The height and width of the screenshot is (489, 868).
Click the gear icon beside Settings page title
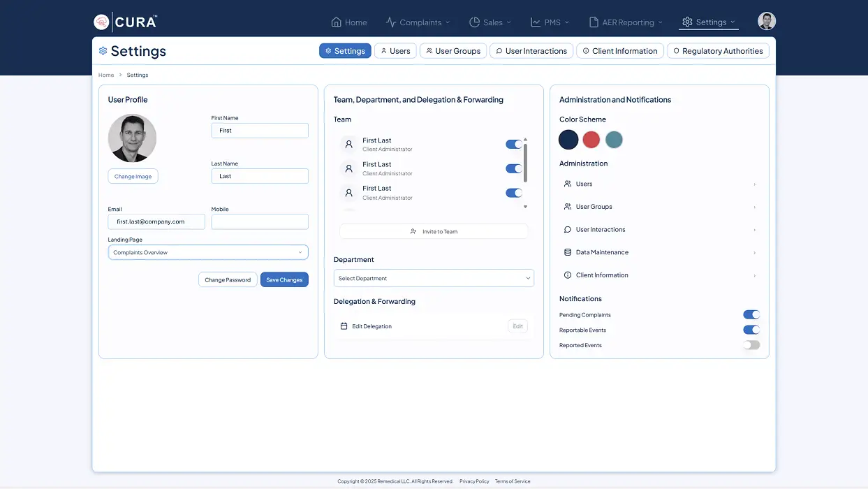[103, 51]
